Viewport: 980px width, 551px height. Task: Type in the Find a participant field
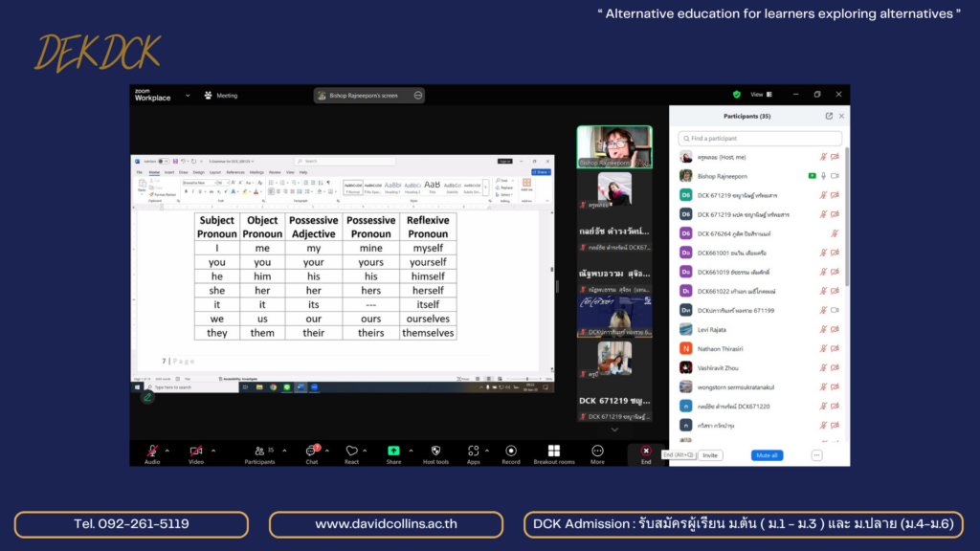(x=762, y=139)
